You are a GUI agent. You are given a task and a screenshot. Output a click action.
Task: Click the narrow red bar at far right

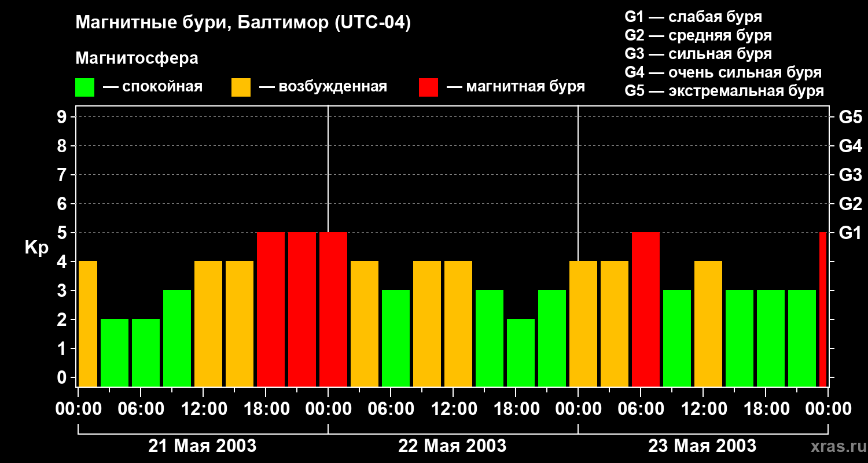click(x=823, y=310)
